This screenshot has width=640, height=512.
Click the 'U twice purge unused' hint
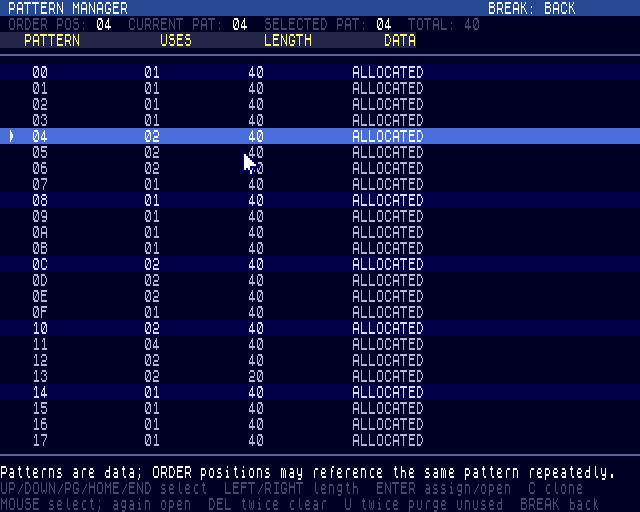424,504
